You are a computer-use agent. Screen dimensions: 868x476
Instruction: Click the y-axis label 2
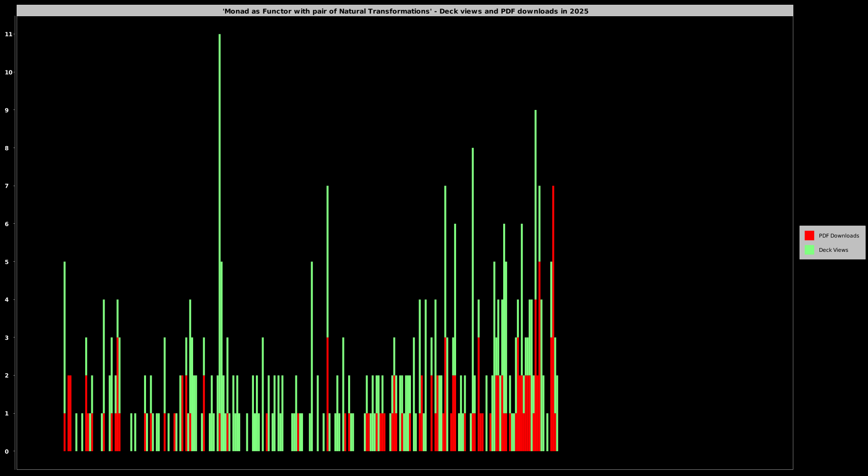7,376
